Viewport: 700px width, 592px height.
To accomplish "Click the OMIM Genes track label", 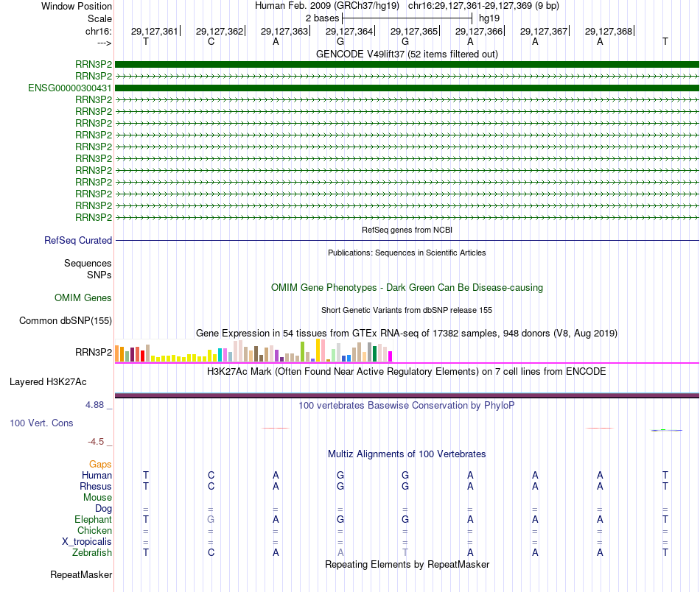I will (x=83, y=297).
